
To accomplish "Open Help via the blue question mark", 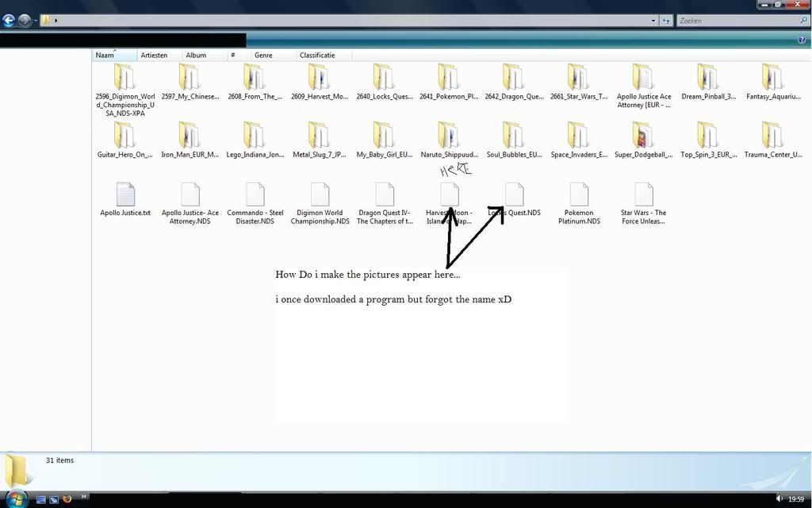I will [x=802, y=40].
